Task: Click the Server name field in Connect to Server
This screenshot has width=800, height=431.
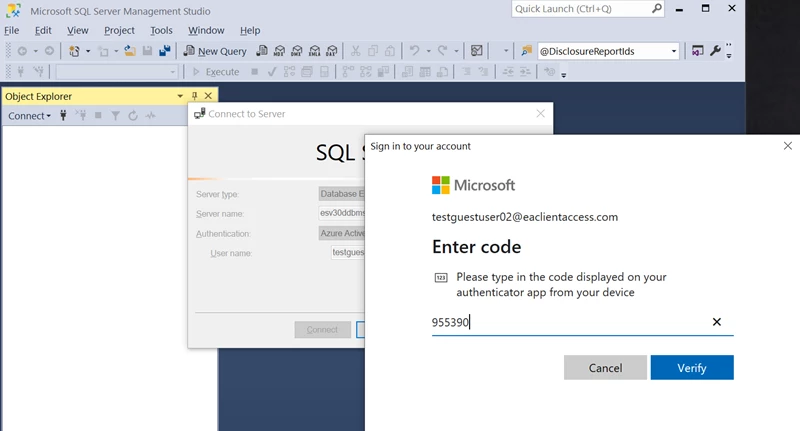Action: (x=342, y=213)
